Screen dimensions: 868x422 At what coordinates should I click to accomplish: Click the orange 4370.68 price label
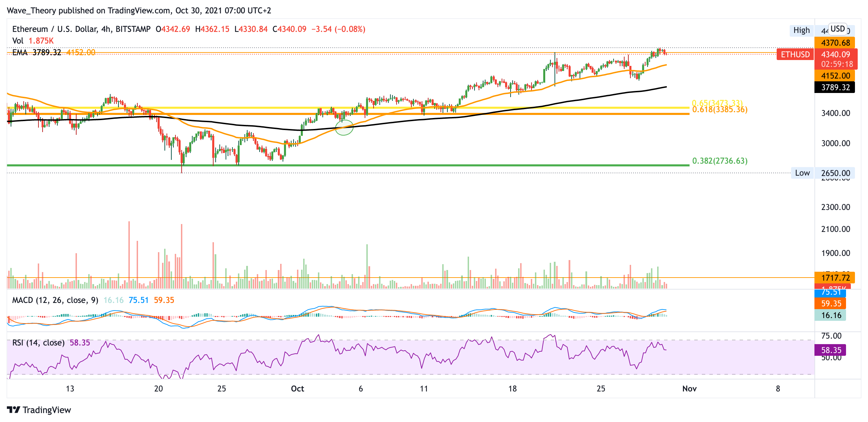pos(835,43)
